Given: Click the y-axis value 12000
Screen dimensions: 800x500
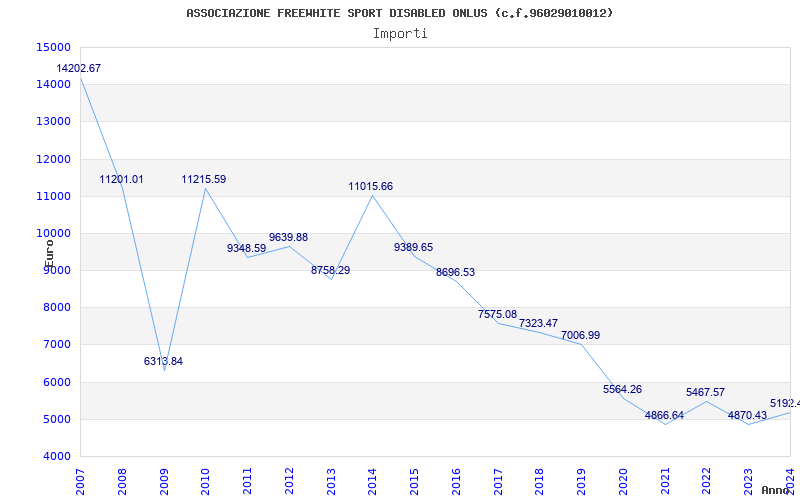Looking at the screenshot, I should (53, 159).
